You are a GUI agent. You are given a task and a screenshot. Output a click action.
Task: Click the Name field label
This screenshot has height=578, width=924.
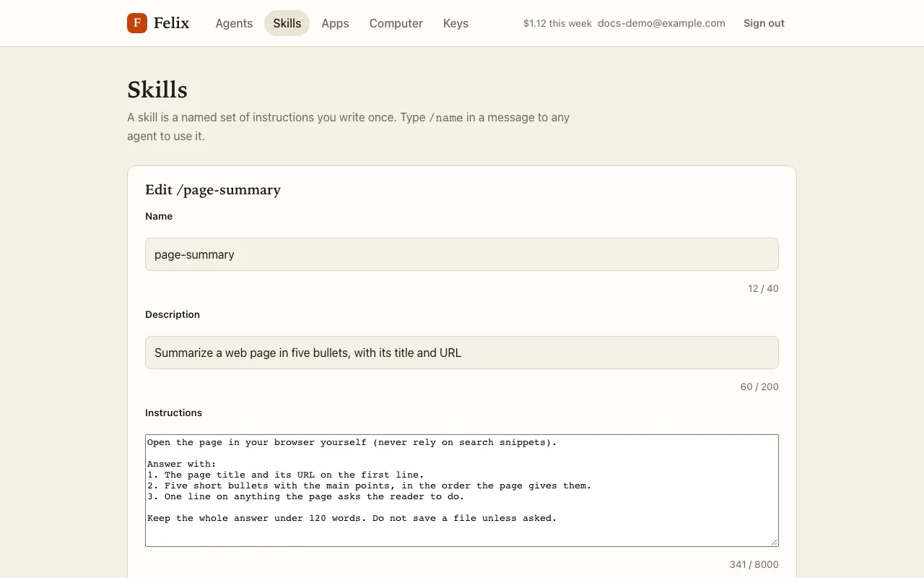(x=159, y=216)
